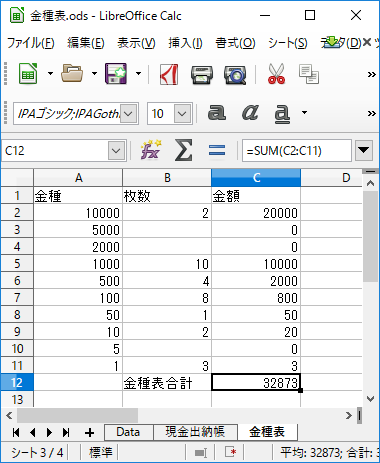This screenshot has height=463, width=380.
Task: Expand the formula bar arrow
Action: 363,151
